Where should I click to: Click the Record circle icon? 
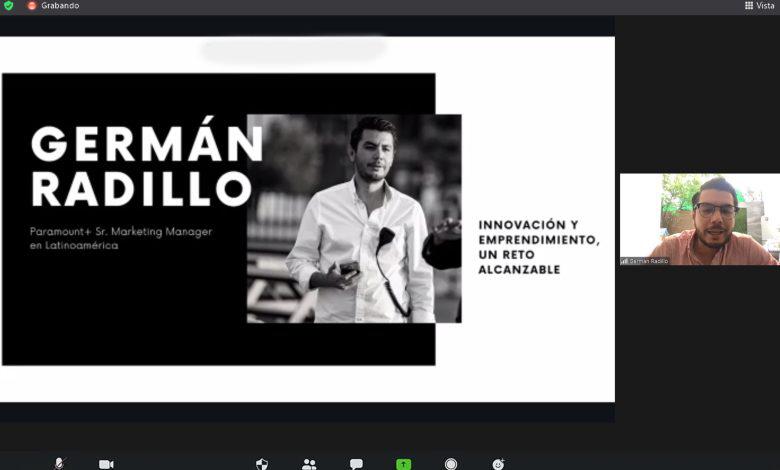tap(451, 464)
